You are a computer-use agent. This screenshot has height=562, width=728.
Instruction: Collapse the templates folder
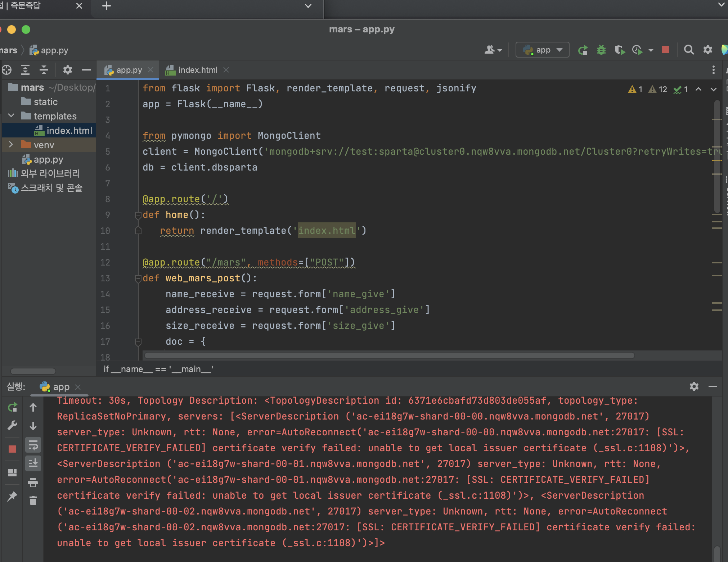(x=11, y=115)
